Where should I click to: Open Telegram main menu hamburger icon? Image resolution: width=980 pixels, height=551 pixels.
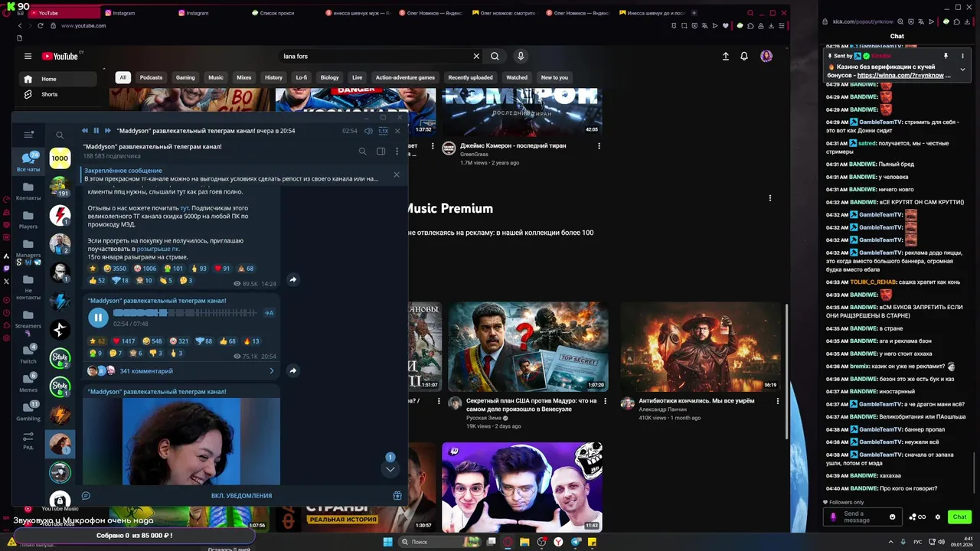pyautogui.click(x=28, y=135)
